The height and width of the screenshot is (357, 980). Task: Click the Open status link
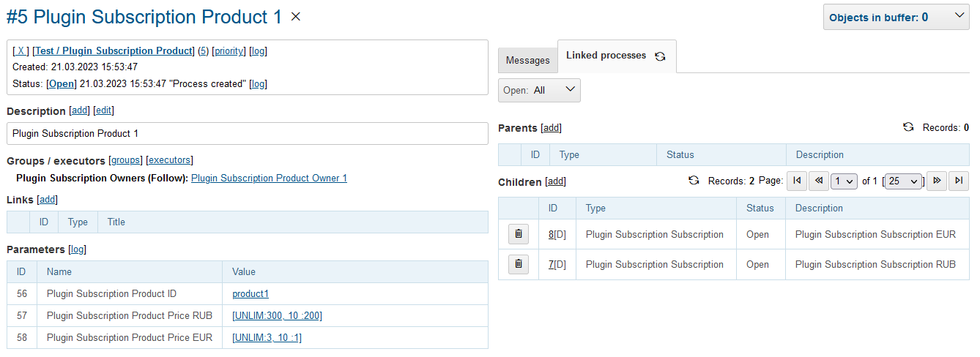[x=62, y=84]
